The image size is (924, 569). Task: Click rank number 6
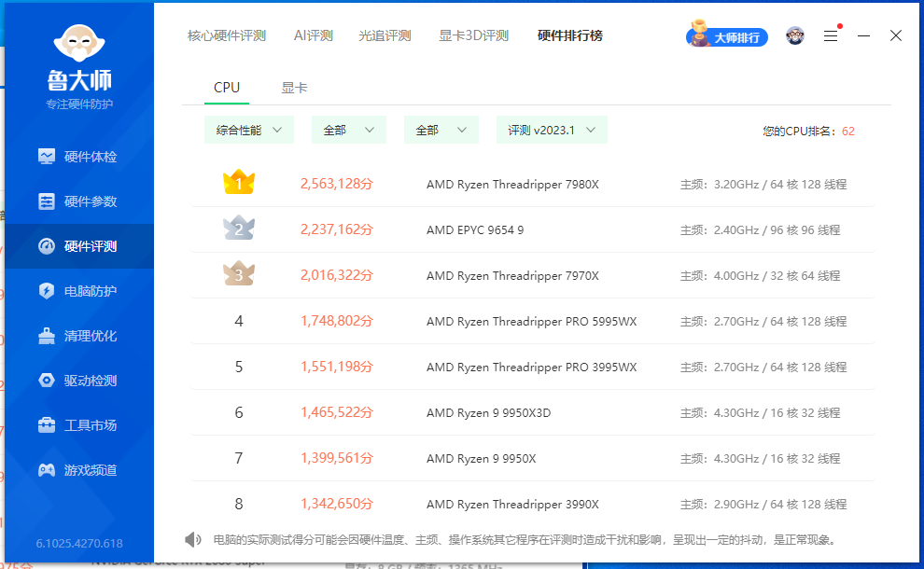tap(239, 412)
